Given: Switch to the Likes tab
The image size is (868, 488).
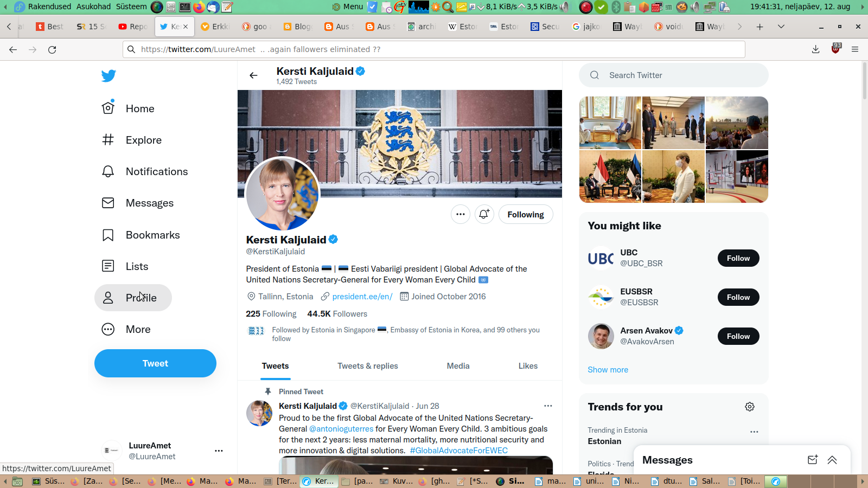Looking at the screenshot, I should [x=528, y=366].
